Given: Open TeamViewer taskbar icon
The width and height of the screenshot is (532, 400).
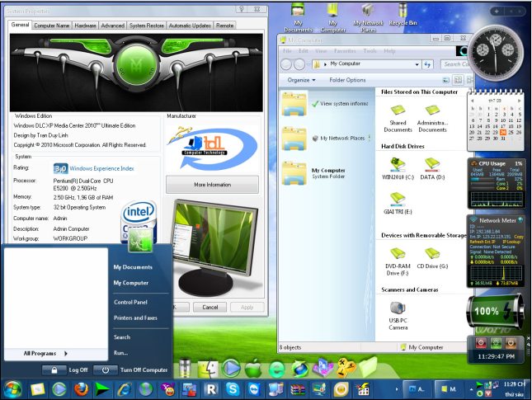Looking at the screenshot, I should (255, 389).
